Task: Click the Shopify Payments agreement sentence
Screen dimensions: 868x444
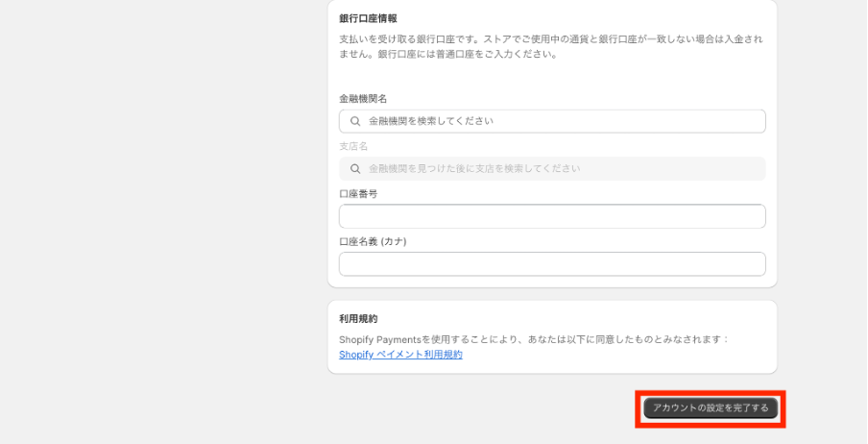Action: click(x=534, y=339)
